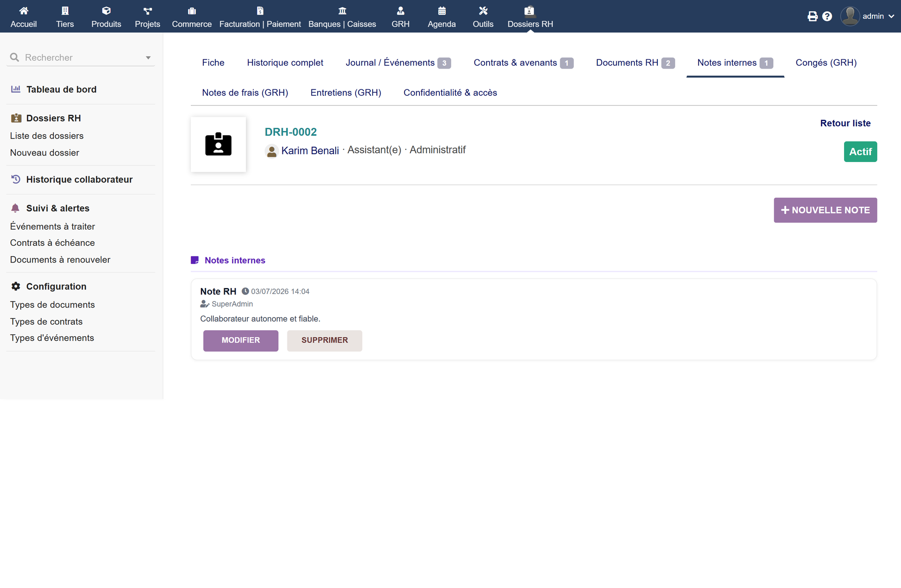Click the DRH-0002 ID badge thumbnail
This screenshot has height=588, width=901.
(218, 144)
